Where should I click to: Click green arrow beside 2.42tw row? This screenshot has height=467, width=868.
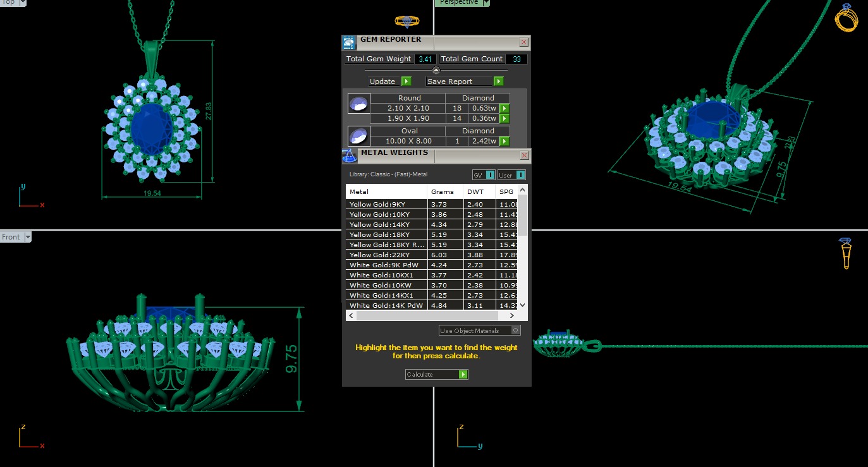click(504, 142)
